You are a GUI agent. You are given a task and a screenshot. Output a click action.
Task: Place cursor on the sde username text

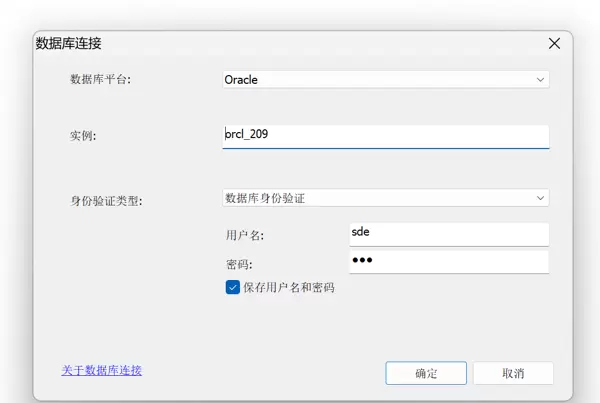361,233
